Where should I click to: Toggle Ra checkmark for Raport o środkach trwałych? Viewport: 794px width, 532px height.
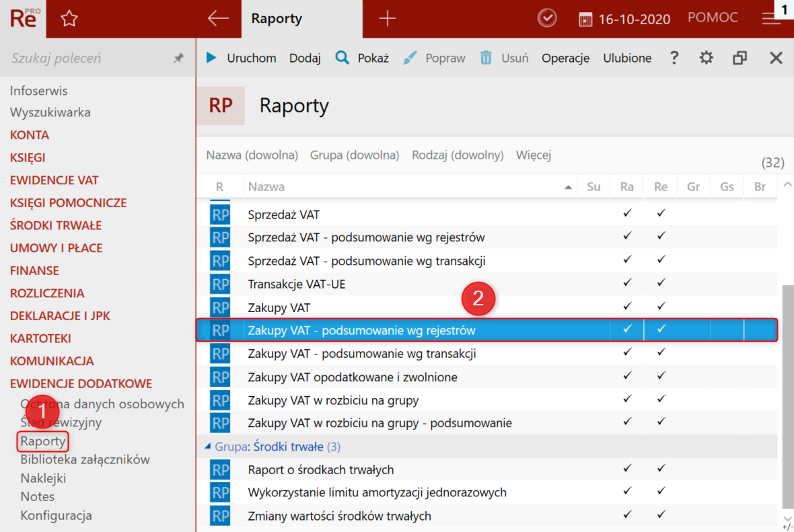[x=627, y=468]
